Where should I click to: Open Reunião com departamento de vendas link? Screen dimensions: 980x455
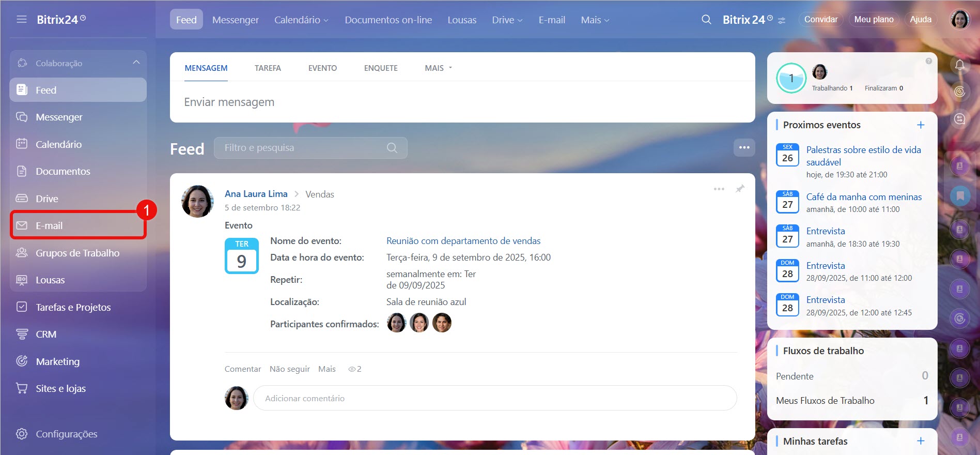[463, 241]
